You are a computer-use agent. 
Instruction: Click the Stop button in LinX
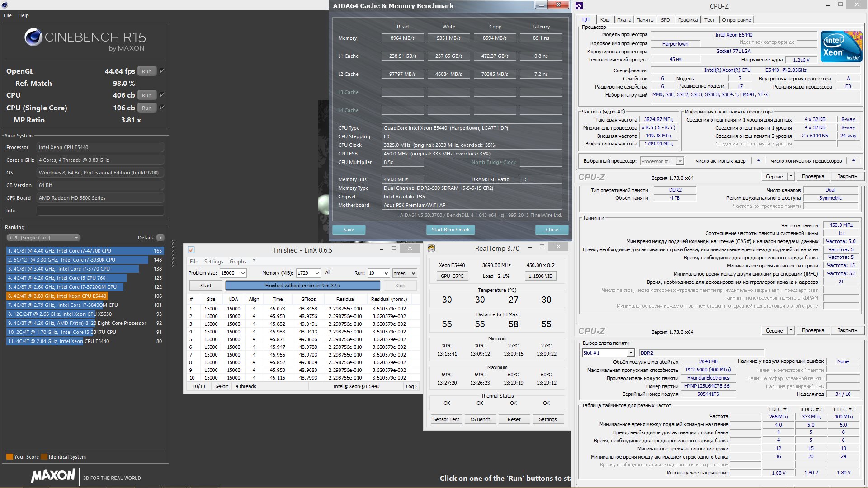pos(400,286)
